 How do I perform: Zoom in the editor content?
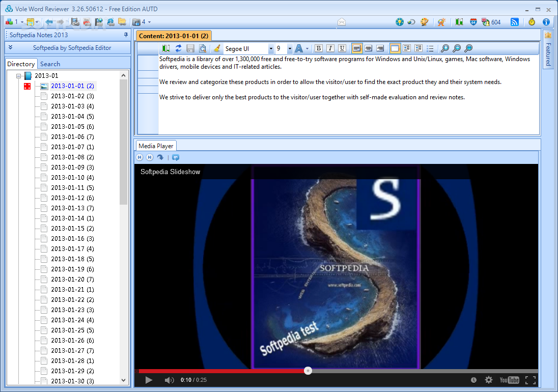(x=445, y=48)
